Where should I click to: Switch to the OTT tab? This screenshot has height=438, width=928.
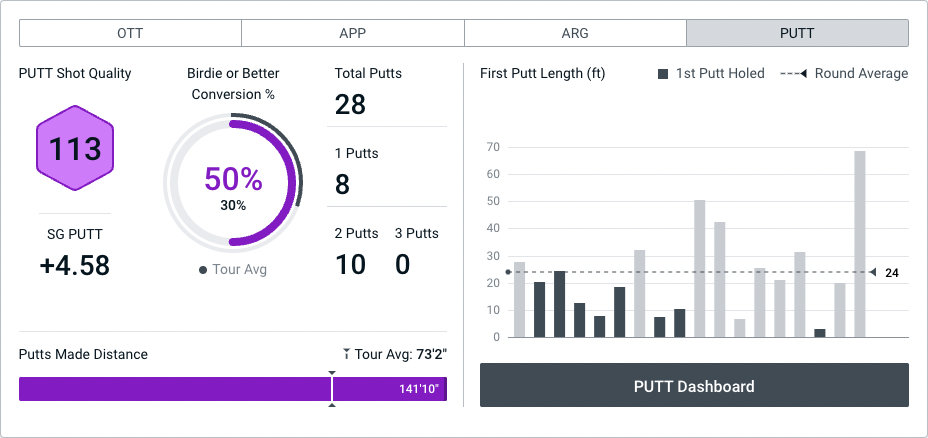[130, 33]
